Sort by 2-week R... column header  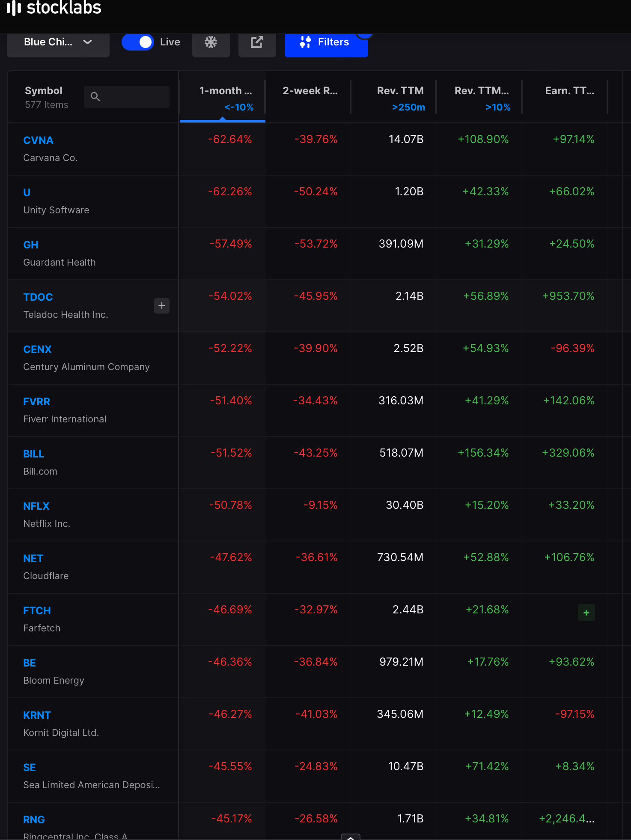(x=310, y=91)
